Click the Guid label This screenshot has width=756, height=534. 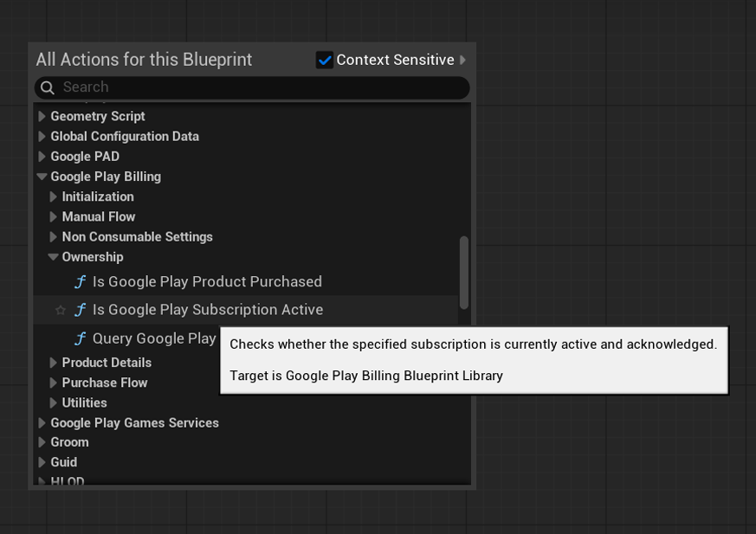pyautogui.click(x=63, y=462)
